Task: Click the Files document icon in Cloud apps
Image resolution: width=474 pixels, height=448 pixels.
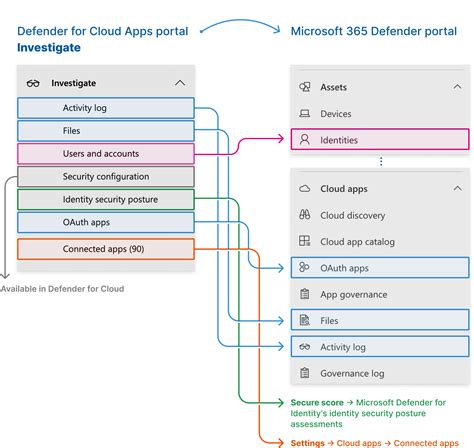Action: pyautogui.click(x=304, y=320)
